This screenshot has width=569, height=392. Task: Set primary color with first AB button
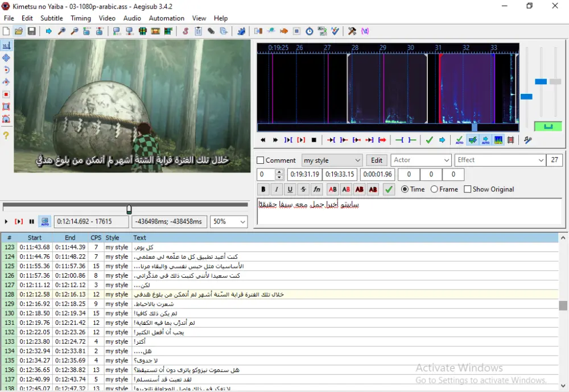point(332,189)
